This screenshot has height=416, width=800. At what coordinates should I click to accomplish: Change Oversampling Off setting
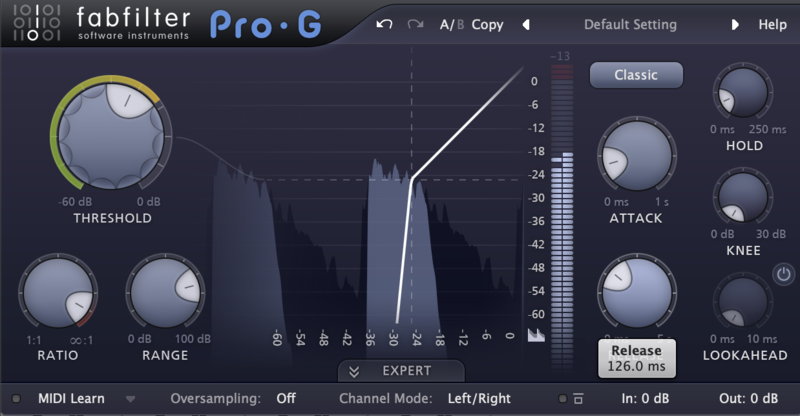point(286,399)
